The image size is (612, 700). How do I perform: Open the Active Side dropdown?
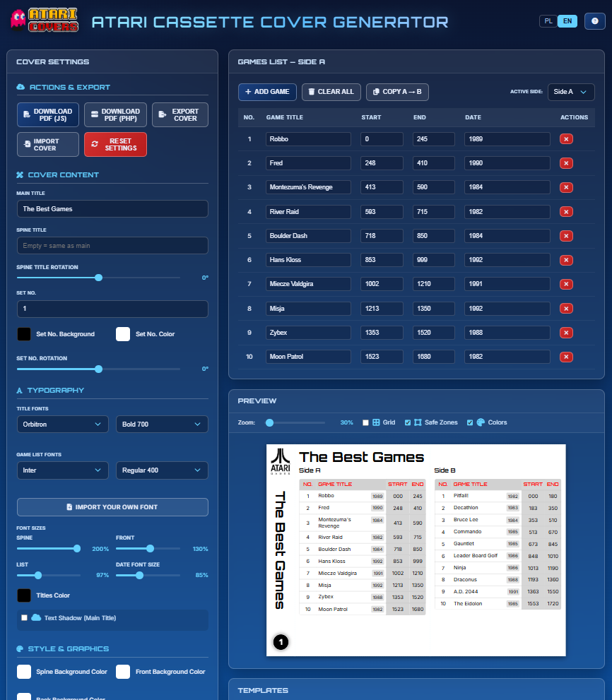[571, 92]
